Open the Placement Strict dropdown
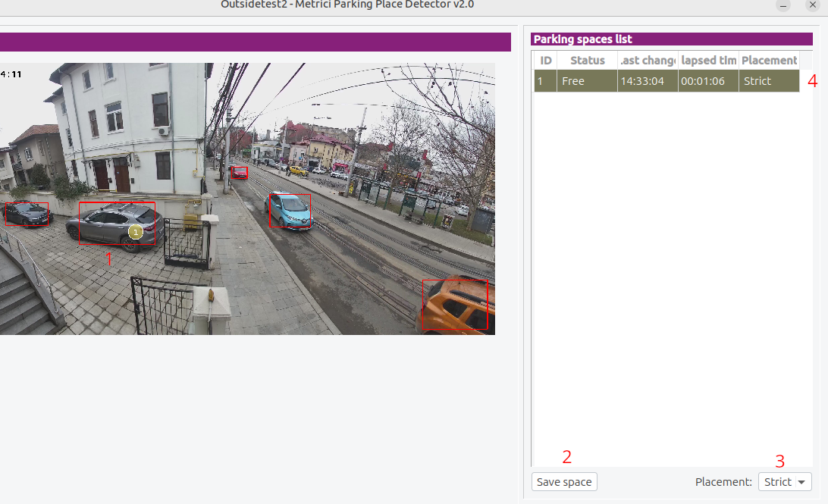828x504 pixels. point(785,482)
